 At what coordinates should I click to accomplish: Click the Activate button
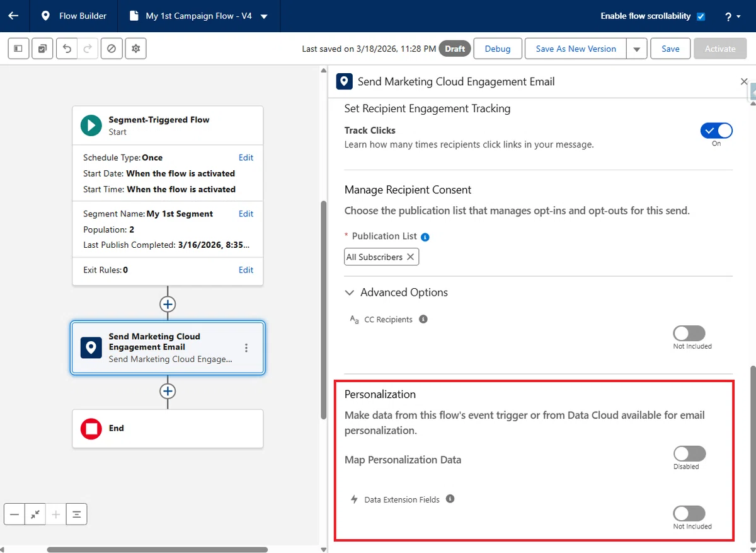pos(720,49)
